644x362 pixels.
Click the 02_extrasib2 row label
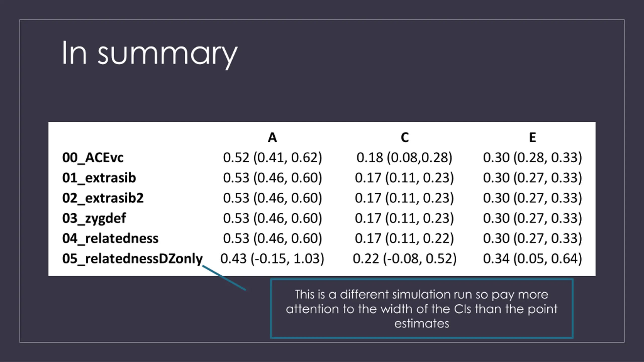(x=103, y=198)
